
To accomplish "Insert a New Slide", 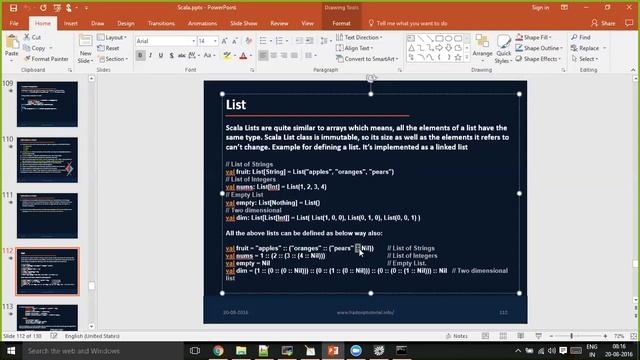I will [85, 48].
